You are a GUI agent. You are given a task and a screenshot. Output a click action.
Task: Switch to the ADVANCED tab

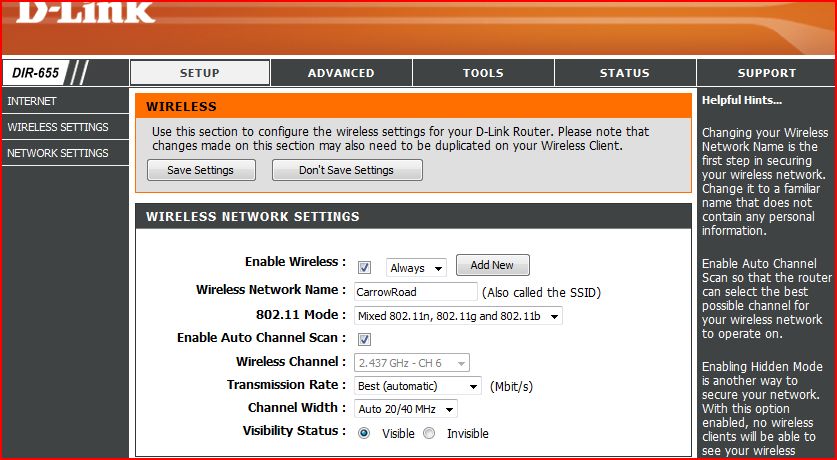tap(341, 73)
